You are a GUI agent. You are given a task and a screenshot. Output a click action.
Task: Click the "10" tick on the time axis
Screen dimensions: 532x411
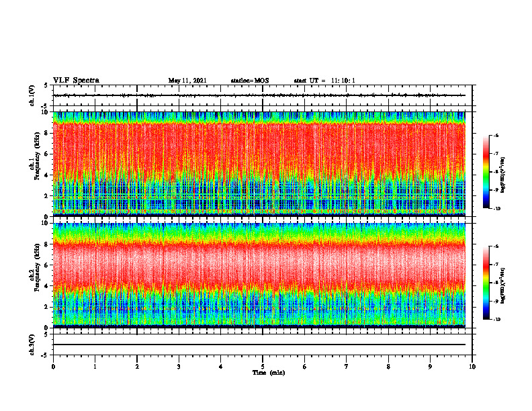(x=472, y=367)
